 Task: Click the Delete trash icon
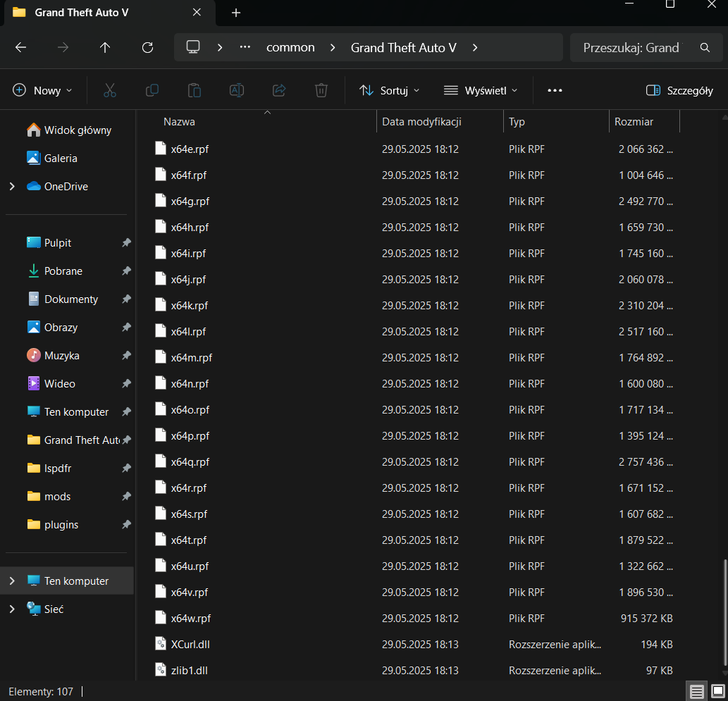321,90
